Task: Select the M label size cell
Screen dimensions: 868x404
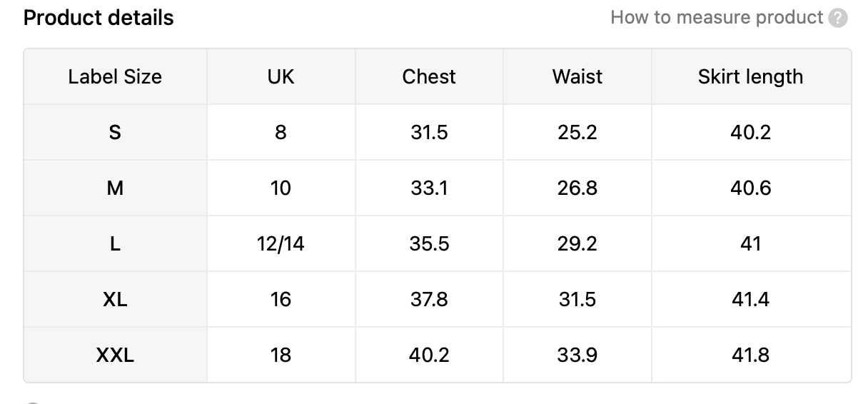Action: (115, 188)
